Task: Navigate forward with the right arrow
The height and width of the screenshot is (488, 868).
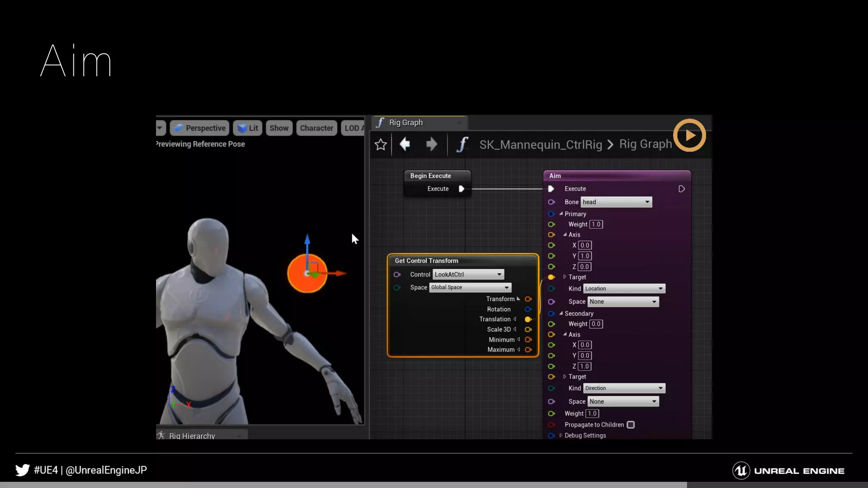Action: pyautogui.click(x=431, y=144)
